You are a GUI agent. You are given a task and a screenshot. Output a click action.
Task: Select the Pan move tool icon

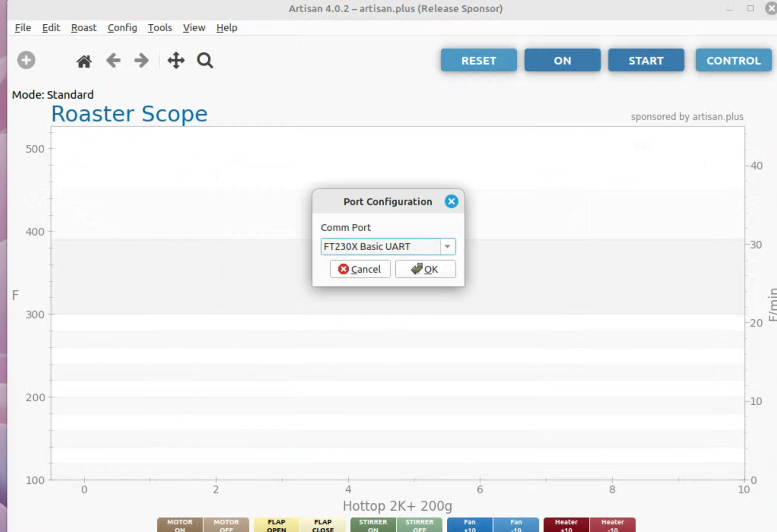[x=176, y=61]
